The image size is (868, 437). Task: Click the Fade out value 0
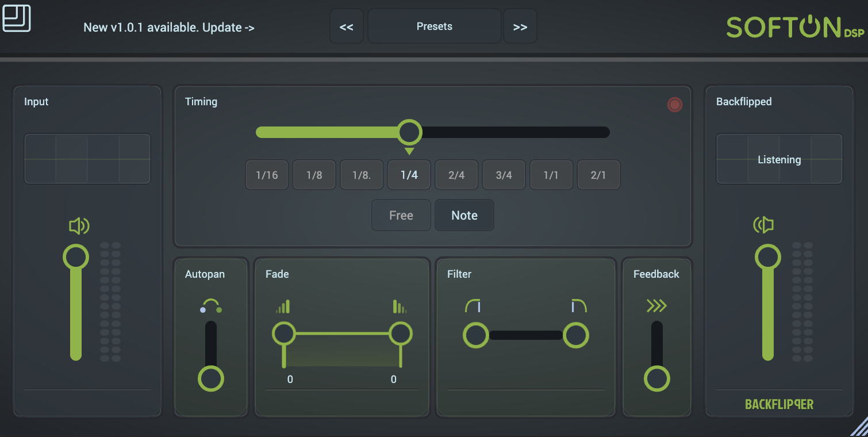[394, 379]
